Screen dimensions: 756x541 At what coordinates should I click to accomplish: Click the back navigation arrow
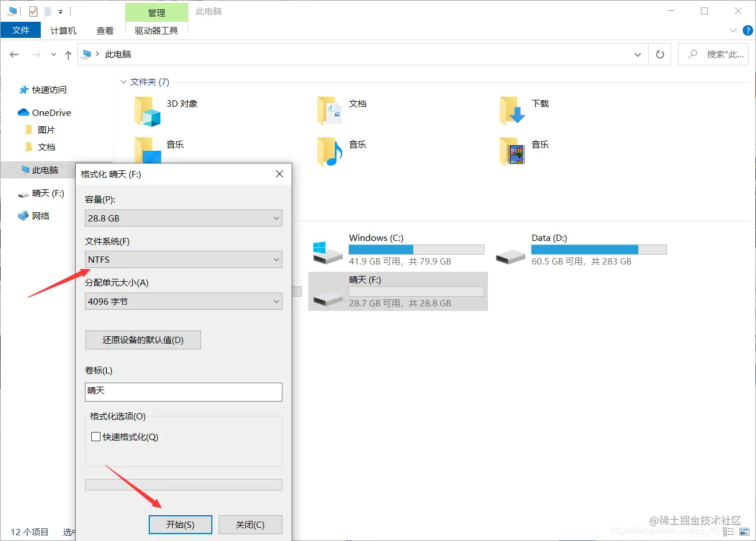pos(14,55)
